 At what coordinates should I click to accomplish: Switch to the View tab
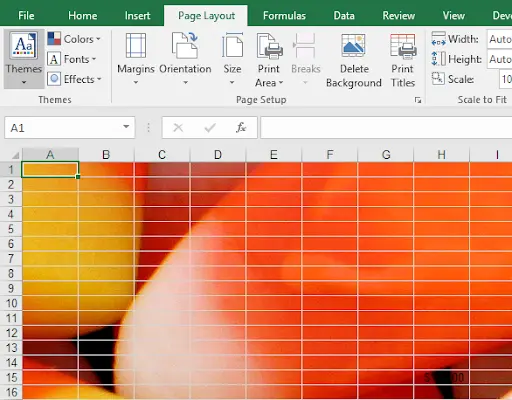coord(454,16)
